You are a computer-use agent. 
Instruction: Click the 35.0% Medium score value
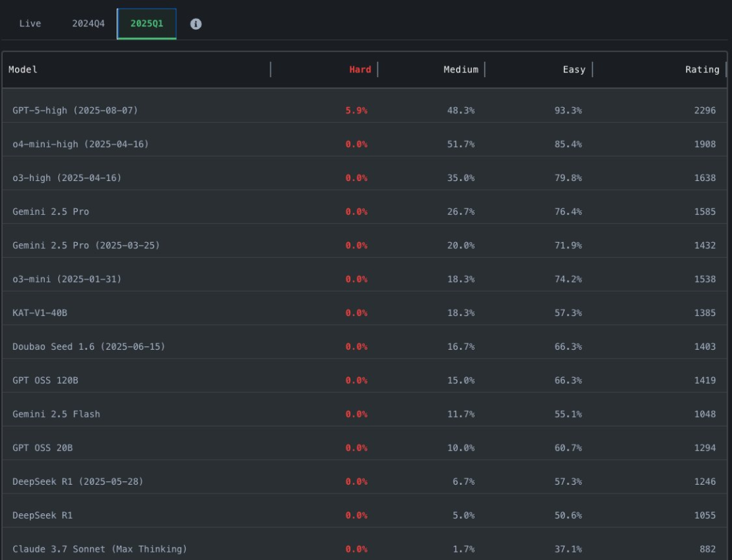tap(461, 178)
